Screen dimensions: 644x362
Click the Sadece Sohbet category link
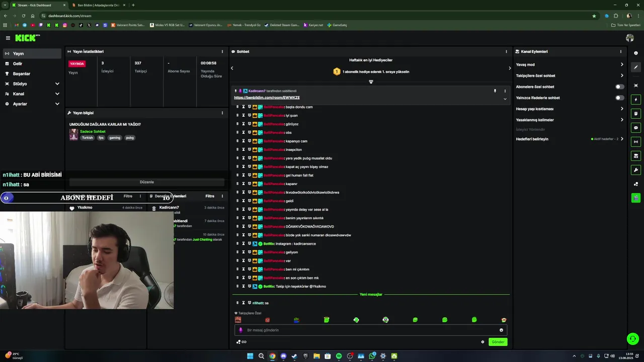coord(93,131)
